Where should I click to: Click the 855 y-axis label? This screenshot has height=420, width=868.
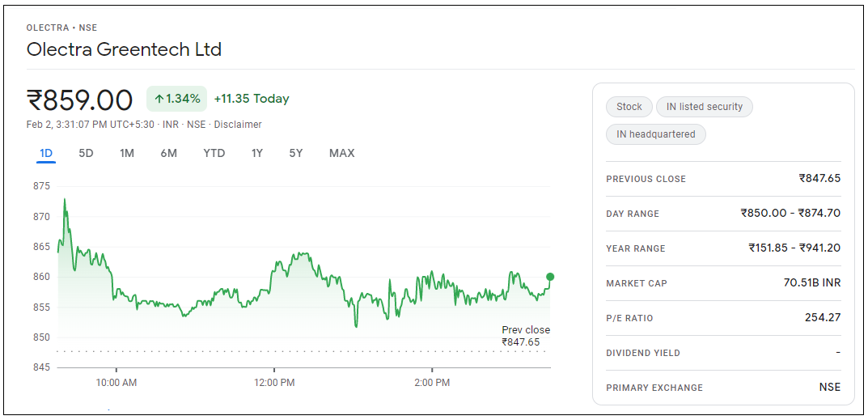[41, 307]
